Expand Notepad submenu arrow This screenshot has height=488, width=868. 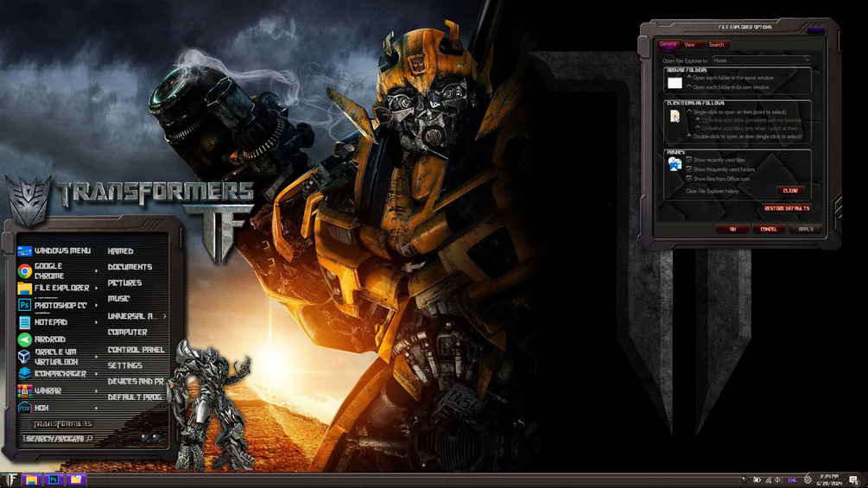(x=97, y=322)
